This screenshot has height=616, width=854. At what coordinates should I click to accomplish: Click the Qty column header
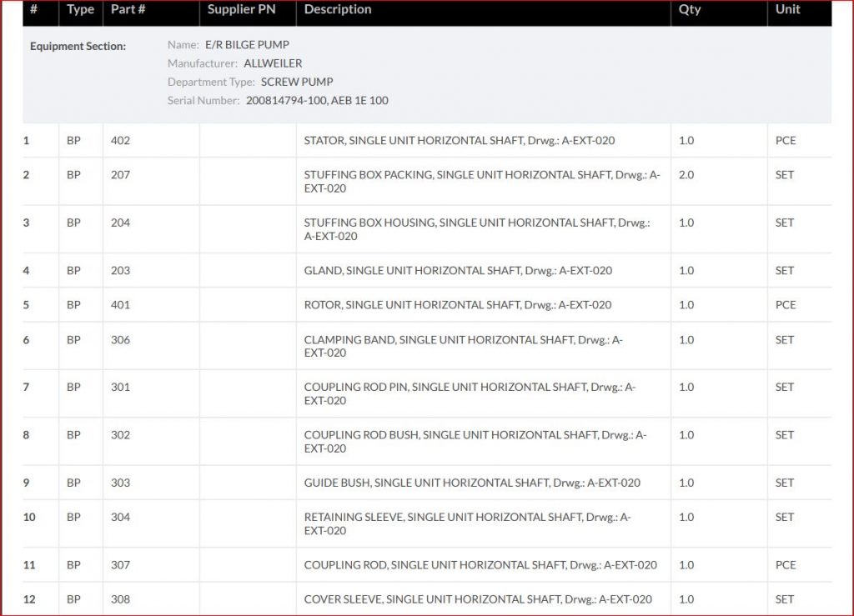(x=690, y=10)
